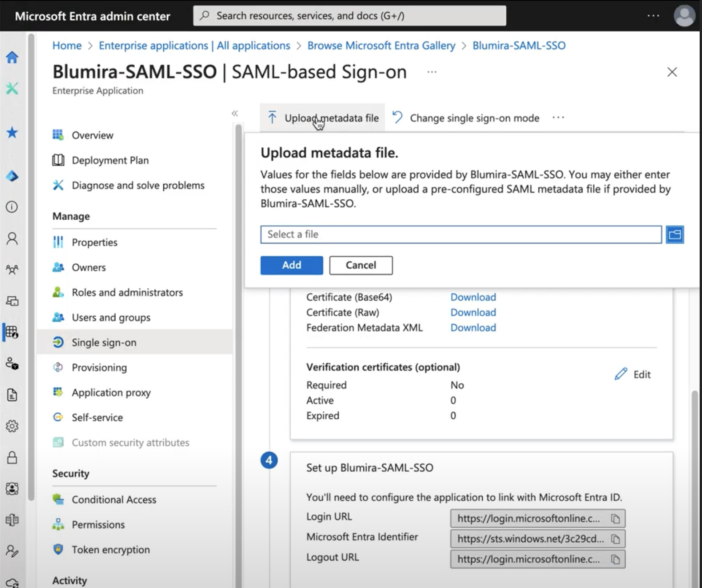The height and width of the screenshot is (588, 702).
Task: Open top bar ellipsis menu
Action: [653, 16]
